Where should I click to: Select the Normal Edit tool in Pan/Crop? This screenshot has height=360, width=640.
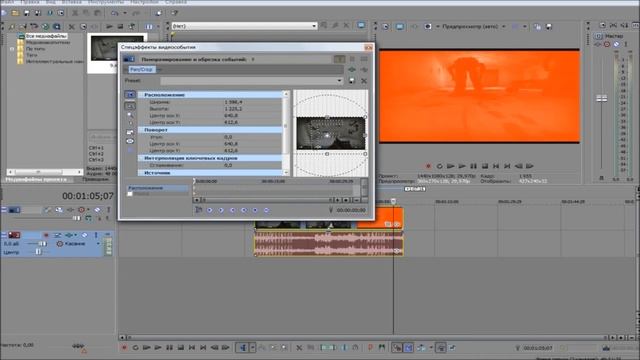pyautogui.click(x=130, y=106)
